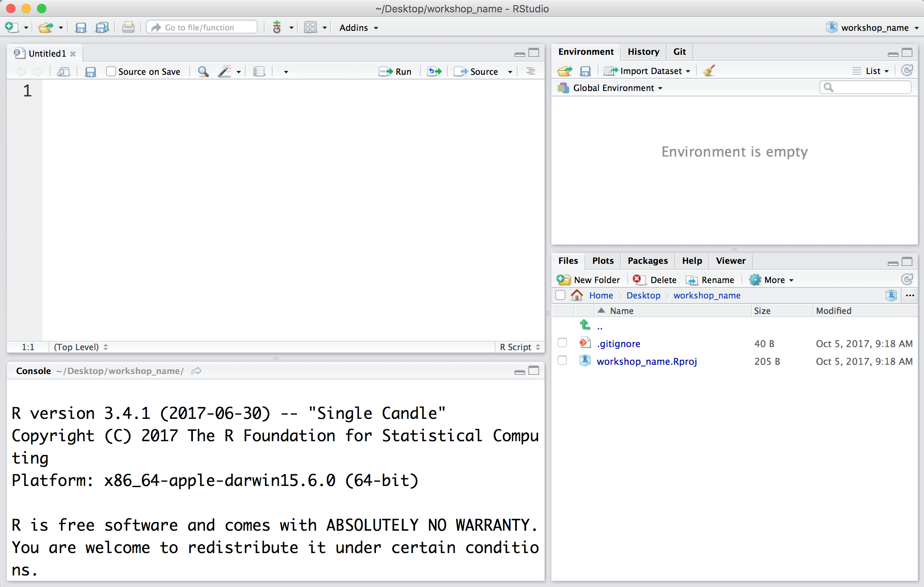Viewport: 924px width, 587px height.
Task: Run the current line of code
Action: point(396,71)
